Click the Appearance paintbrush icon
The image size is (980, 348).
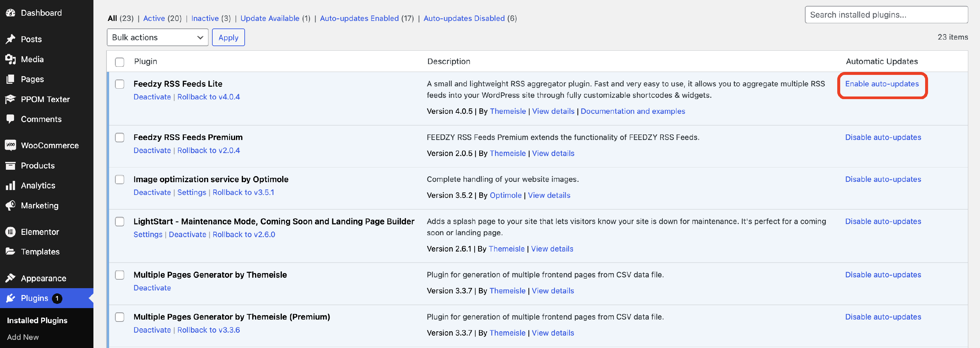[x=10, y=278]
